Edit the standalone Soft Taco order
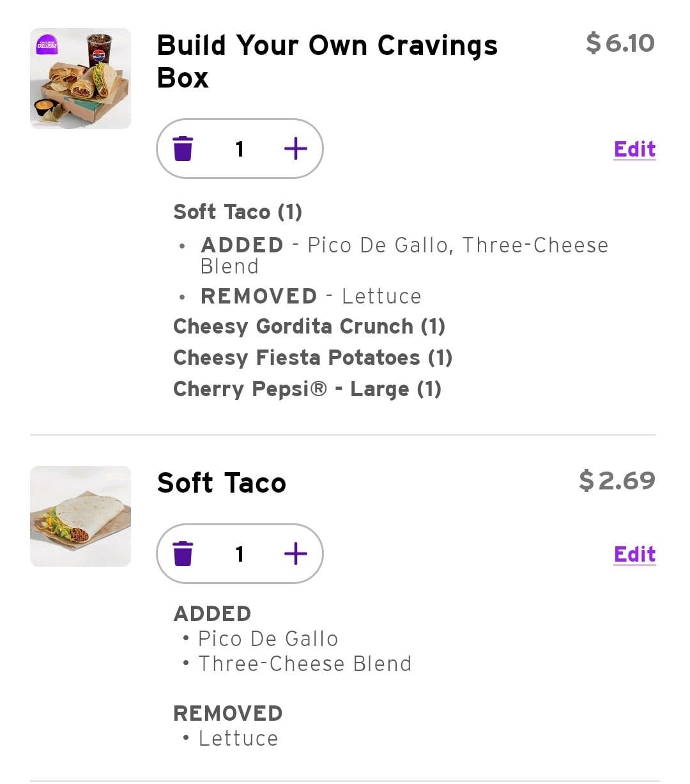This screenshot has width=690, height=784. 634,554
